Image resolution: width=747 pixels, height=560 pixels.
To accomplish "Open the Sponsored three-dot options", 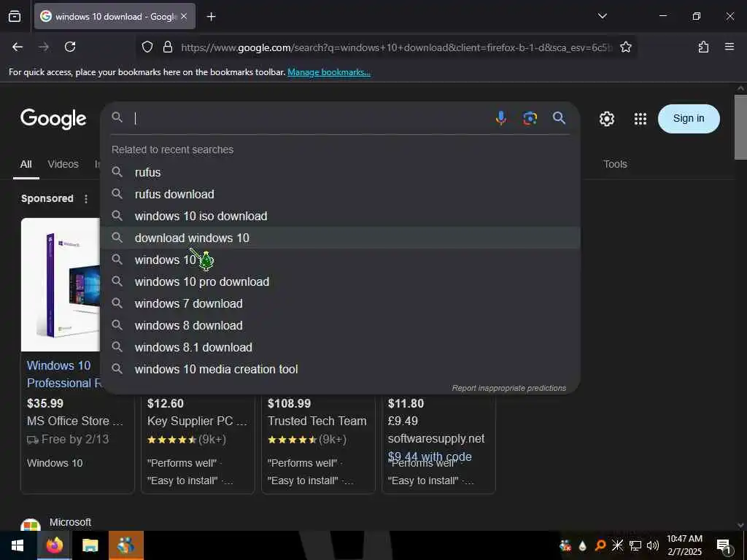I will point(86,198).
